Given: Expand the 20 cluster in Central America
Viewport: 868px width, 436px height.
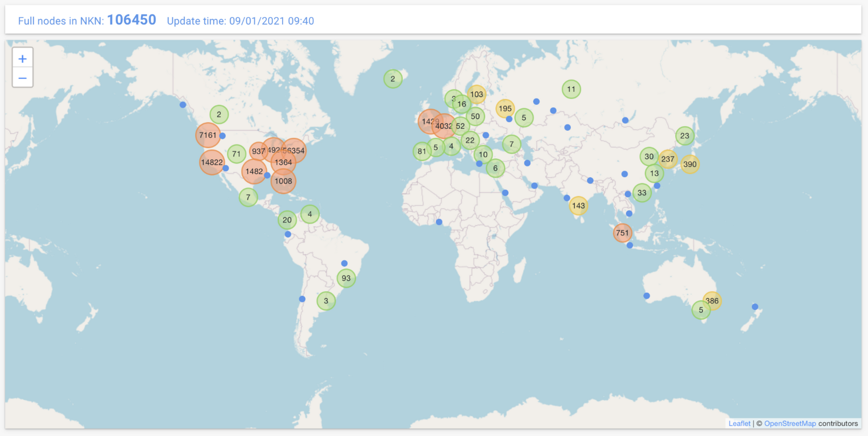Looking at the screenshot, I should coord(287,220).
